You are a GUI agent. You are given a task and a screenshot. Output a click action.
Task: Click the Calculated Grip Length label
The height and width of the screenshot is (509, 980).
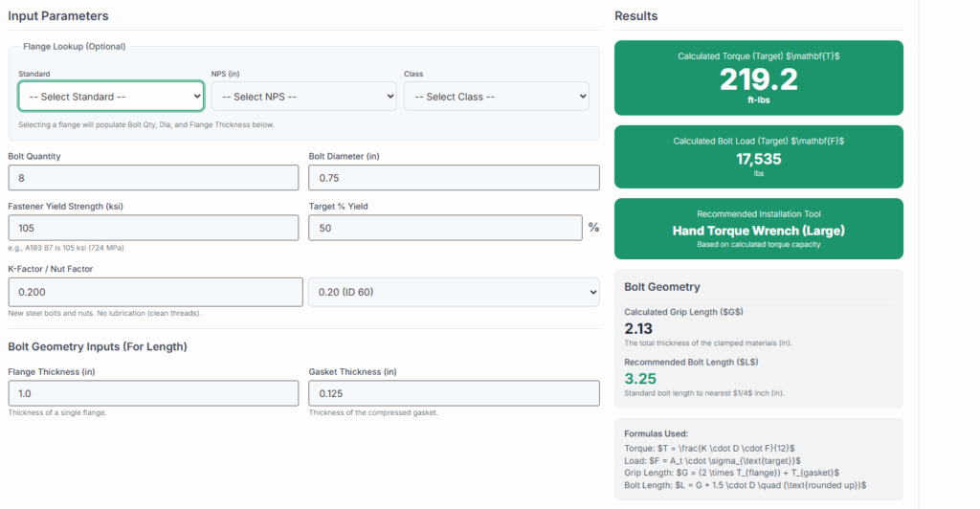click(683, 312)
